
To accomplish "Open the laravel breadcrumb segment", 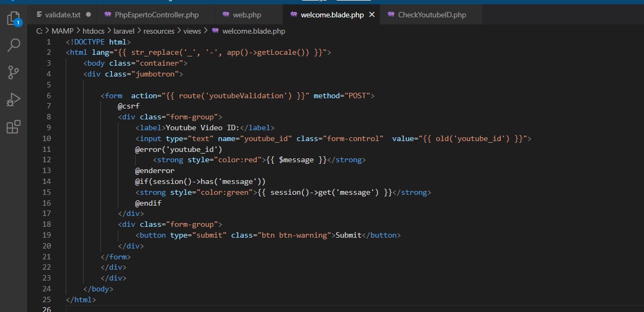I will [124, 31].
